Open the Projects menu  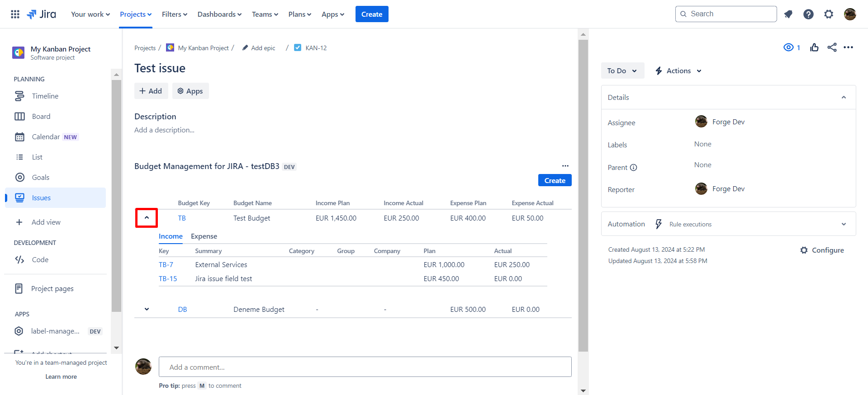coord(136,14)
